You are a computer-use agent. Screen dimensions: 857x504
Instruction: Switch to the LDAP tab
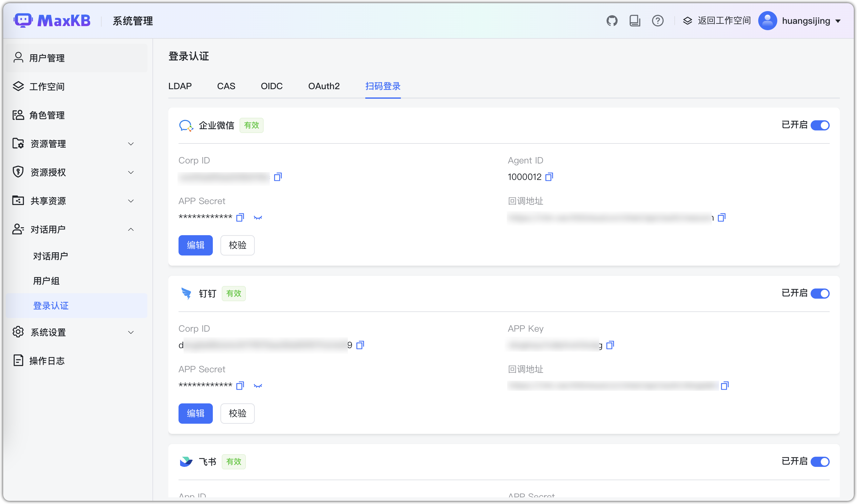(180, 86)
